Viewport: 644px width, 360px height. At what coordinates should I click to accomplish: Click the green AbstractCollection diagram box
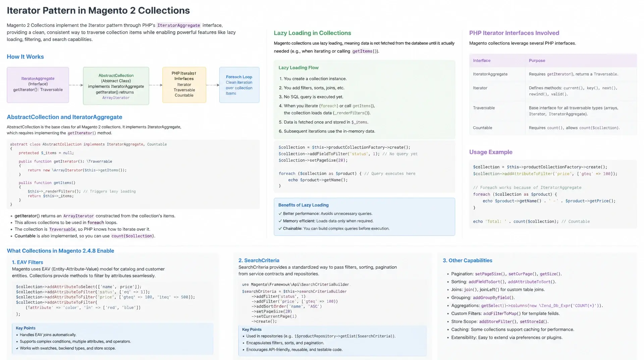click(116, 86)
